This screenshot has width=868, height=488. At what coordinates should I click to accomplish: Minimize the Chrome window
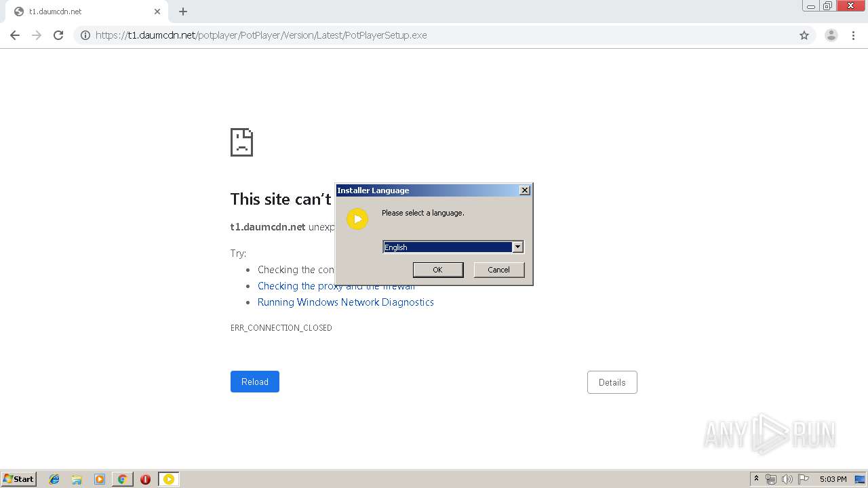pos(811,6)
